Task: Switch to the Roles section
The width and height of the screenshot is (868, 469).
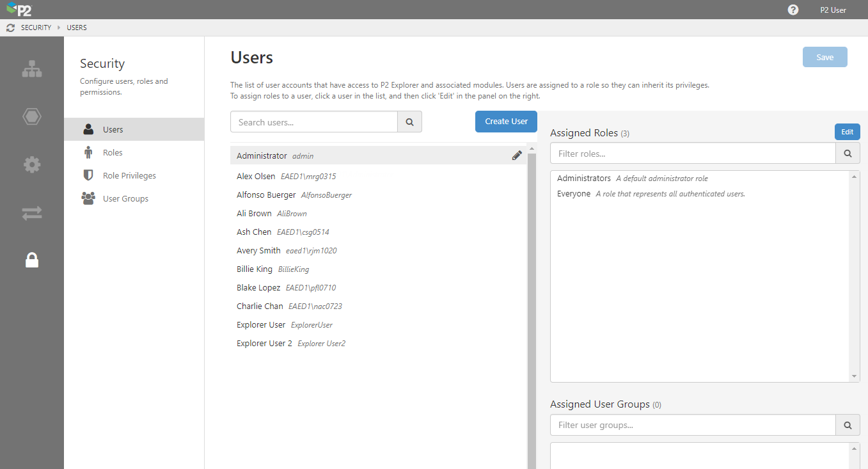Action: (113, 152)
